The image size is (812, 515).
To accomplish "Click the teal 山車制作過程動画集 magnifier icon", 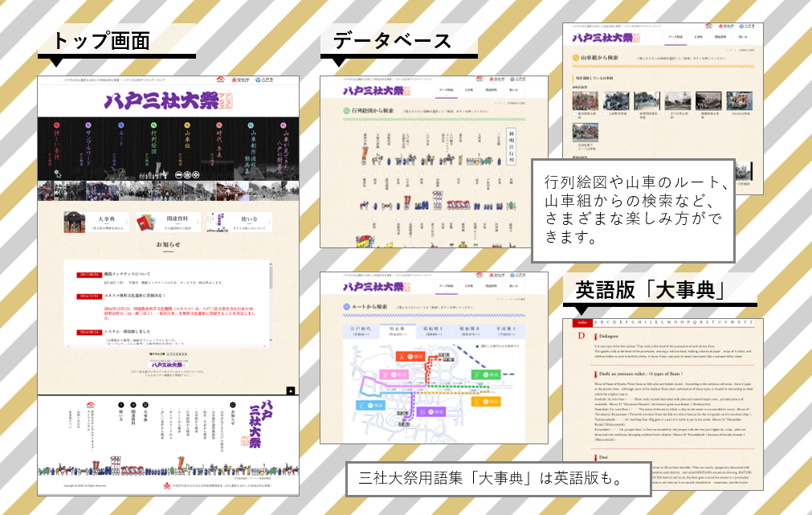I will coord(251,125).
